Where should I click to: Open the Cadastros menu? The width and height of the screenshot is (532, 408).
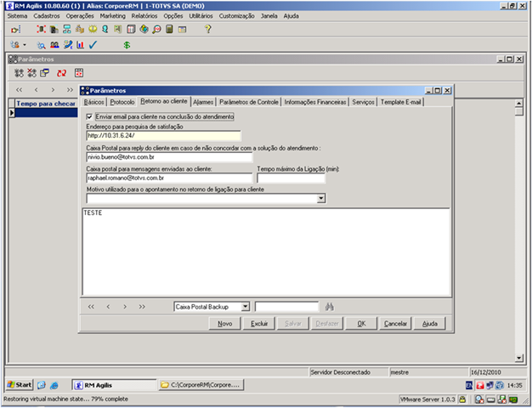tap(47, 16)
